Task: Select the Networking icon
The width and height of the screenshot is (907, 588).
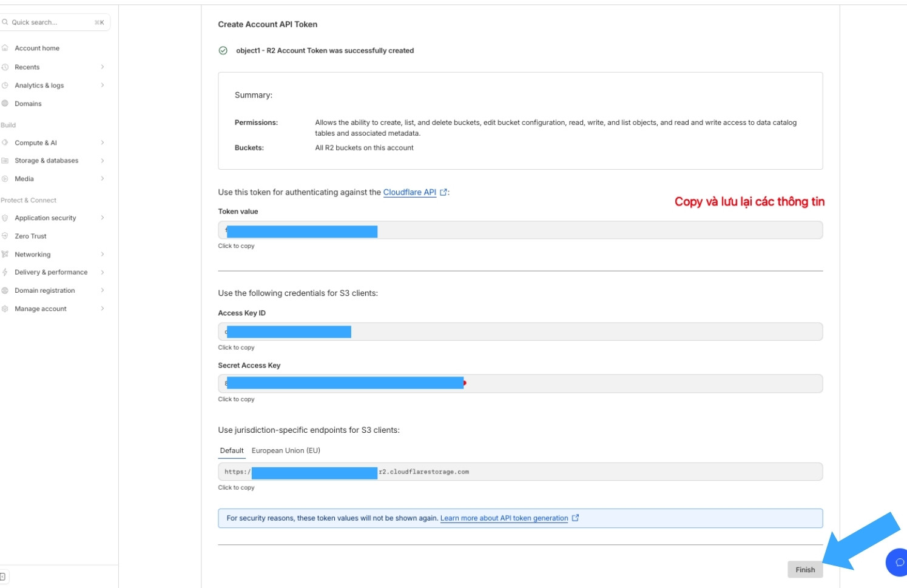Action: [5, 254]
